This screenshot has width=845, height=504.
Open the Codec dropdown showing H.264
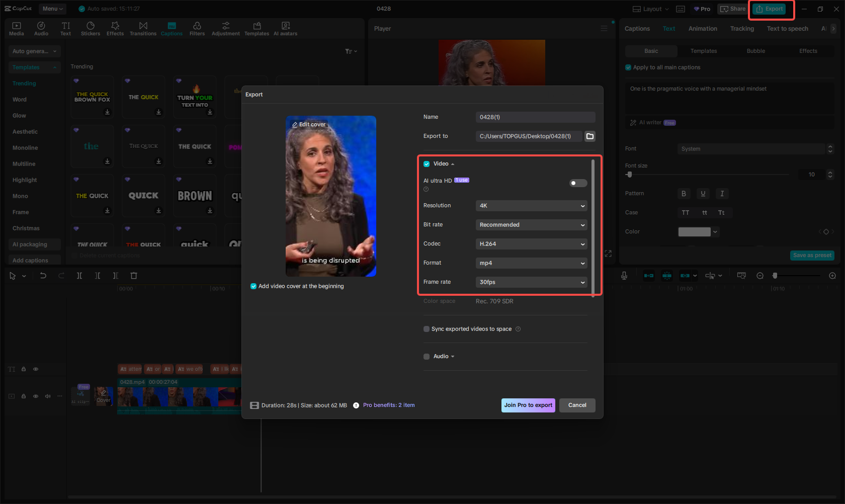(531, 244)
